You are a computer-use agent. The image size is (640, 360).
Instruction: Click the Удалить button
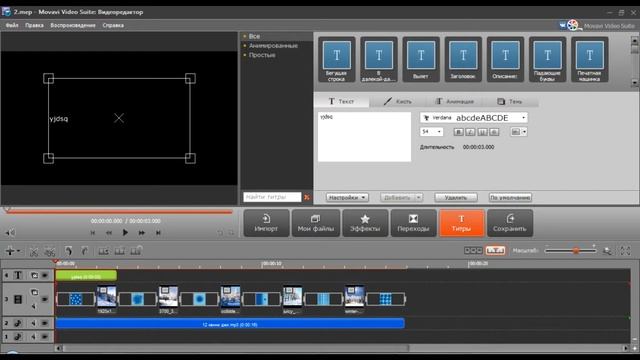[456, 198]
